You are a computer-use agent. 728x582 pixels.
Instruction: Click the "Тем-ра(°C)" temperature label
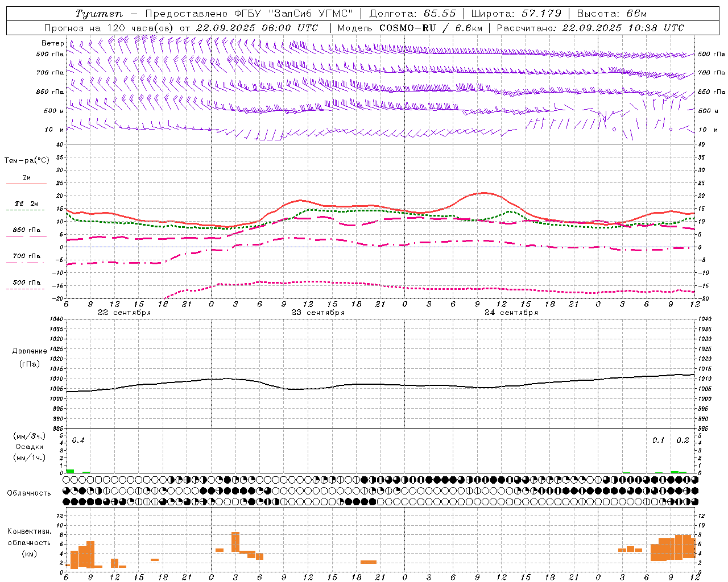click(27, 161)
